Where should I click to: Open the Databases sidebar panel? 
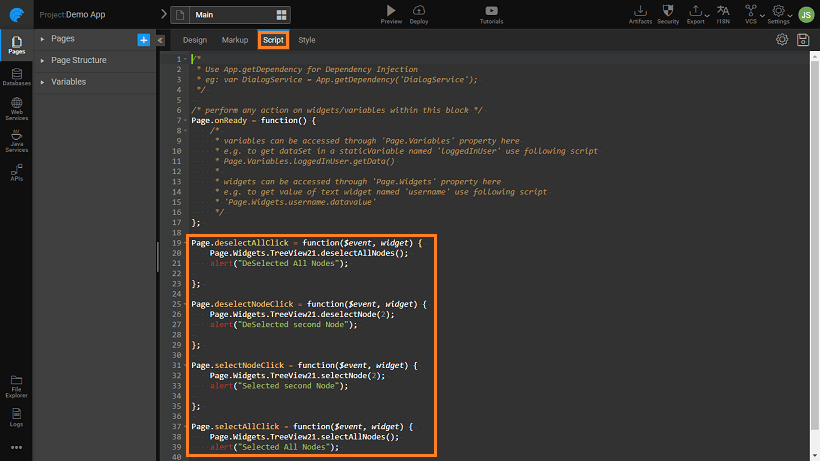[x=15, y=76]
